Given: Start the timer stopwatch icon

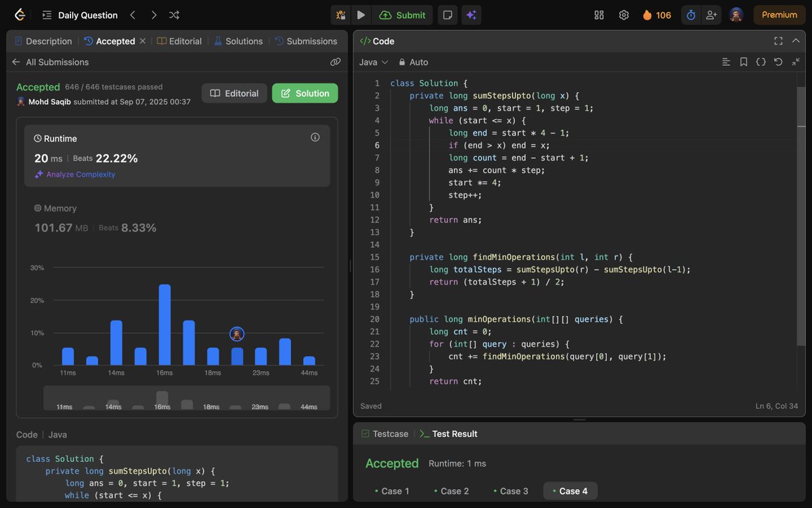Looking at the screenshot, I should [691, 15].
